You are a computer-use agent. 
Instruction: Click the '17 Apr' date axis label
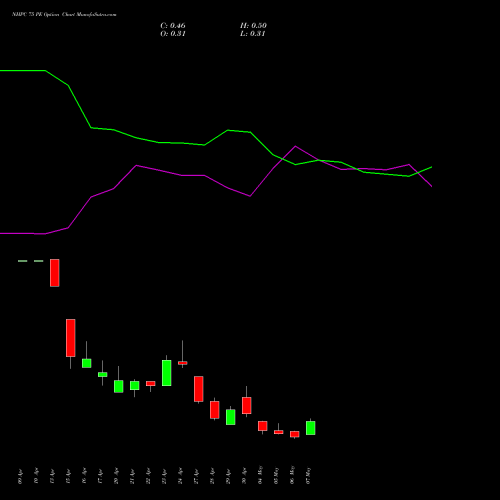click(x=100, y=477)
